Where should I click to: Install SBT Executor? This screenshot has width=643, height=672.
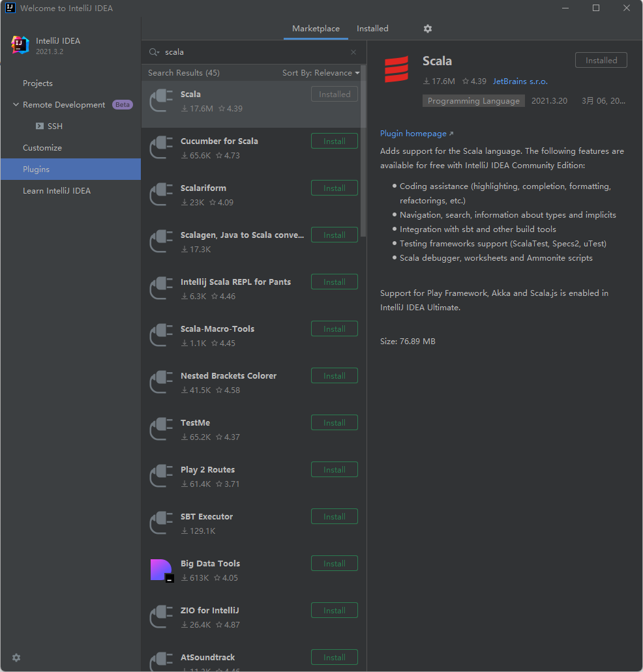(335, 516)
